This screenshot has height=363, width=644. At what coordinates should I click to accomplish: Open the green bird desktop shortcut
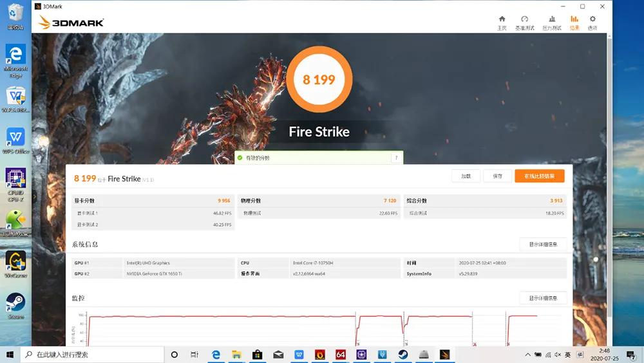(x=15, y=223)
